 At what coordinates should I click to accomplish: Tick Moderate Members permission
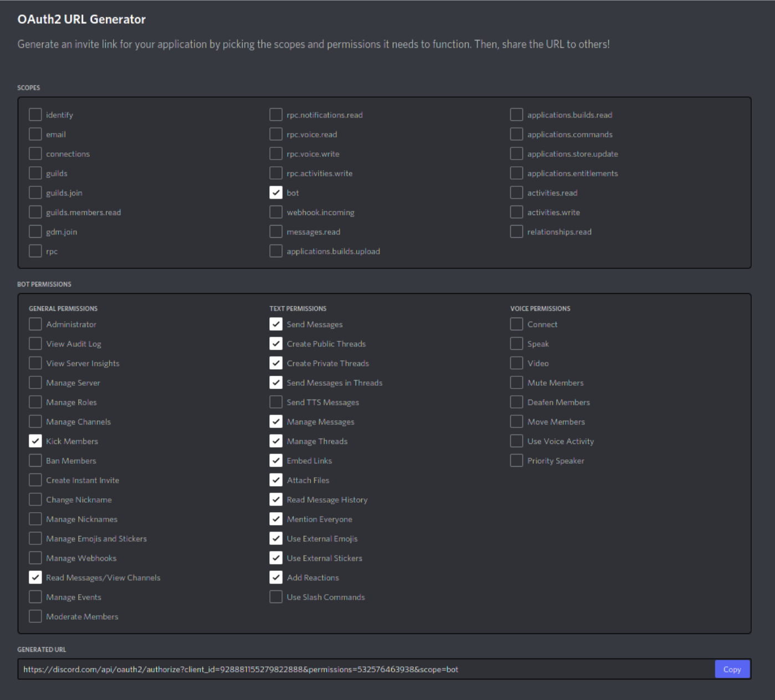pyautogui.click(x=35, y=616)
